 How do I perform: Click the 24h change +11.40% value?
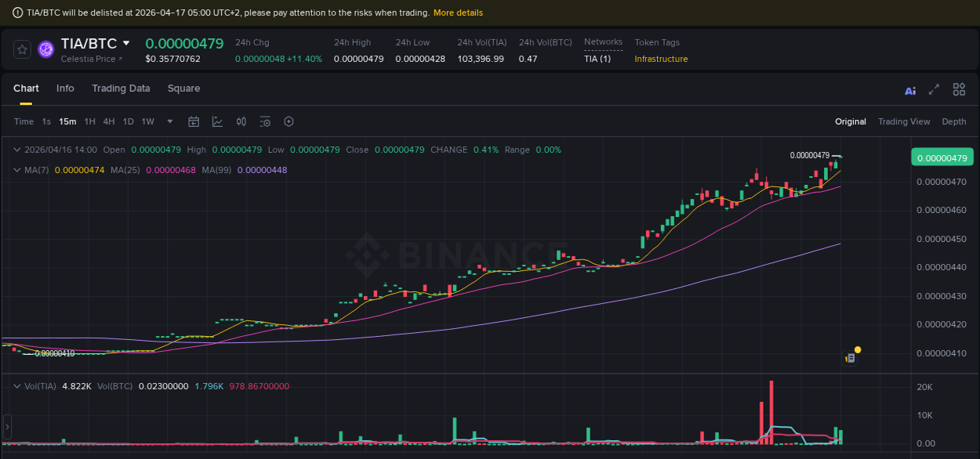pyautogui.click(x=304, y=59)
